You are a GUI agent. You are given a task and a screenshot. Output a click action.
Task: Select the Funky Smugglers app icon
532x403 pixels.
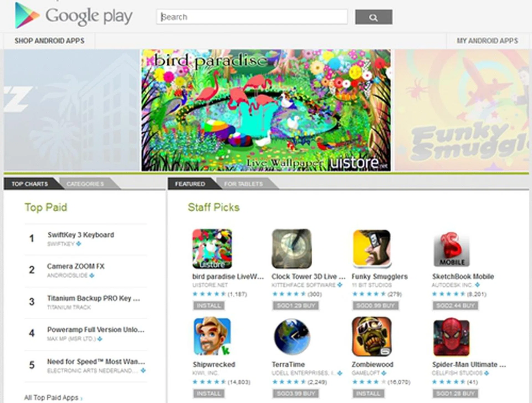point(372,249)
